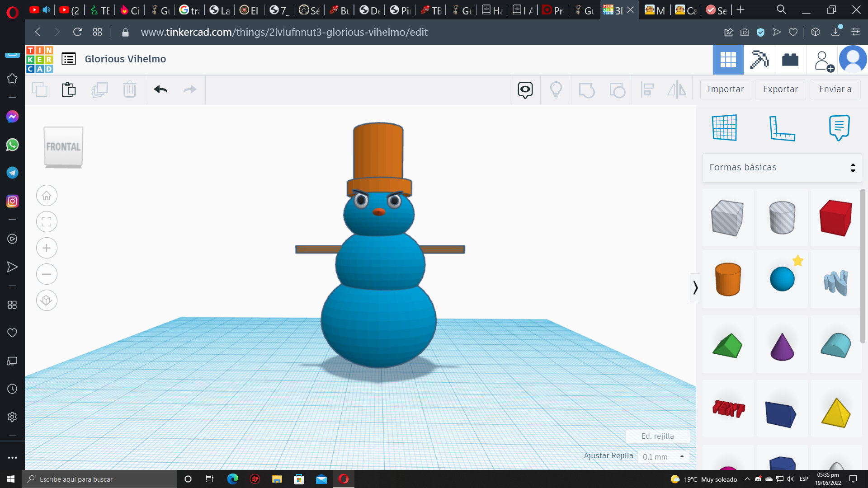Click the Exportar button
The image size is (868, 488).
pyautogui.click(x=779, y=89)
